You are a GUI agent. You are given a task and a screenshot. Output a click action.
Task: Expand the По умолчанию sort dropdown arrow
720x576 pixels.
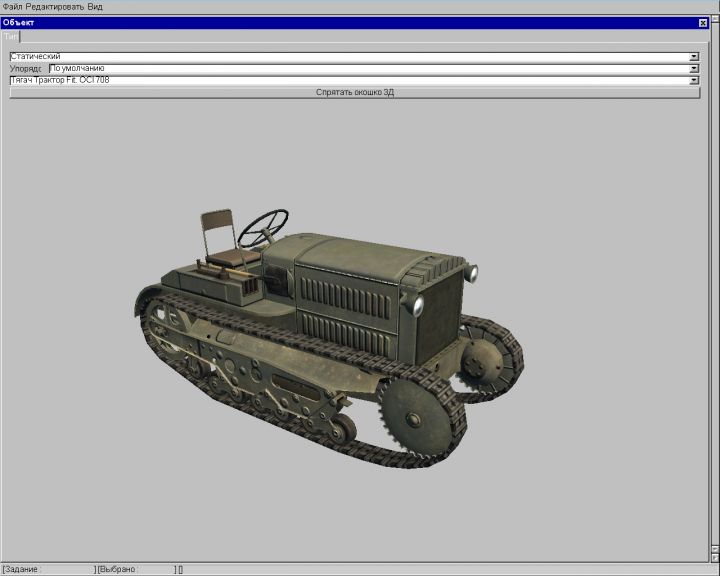tap(694, 69)
